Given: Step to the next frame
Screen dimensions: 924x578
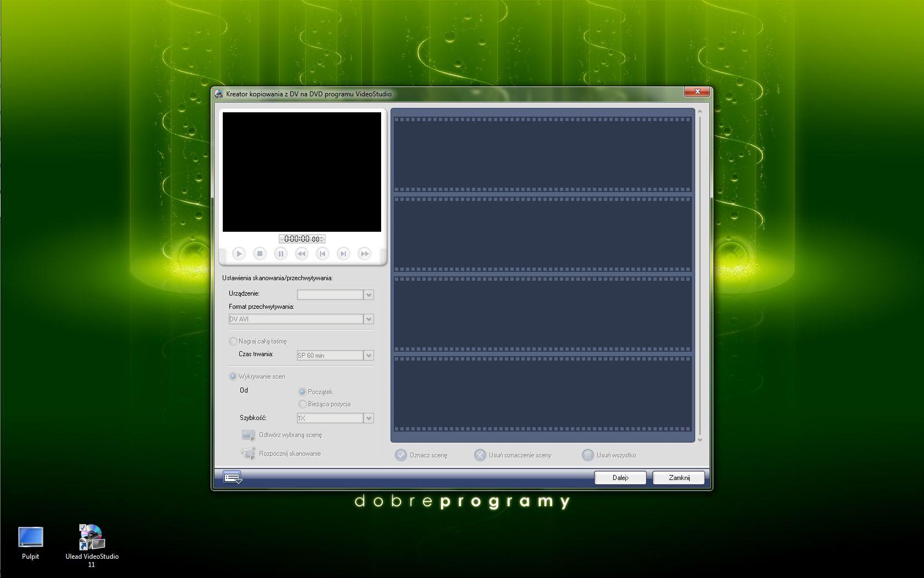Looking at the screenshot, I should tap(343, 254).
